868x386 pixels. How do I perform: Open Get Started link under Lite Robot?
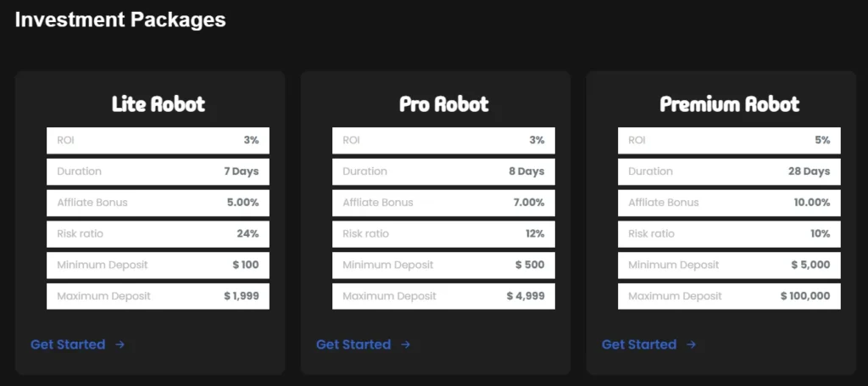pyautogui.click(x=68, y=344)
